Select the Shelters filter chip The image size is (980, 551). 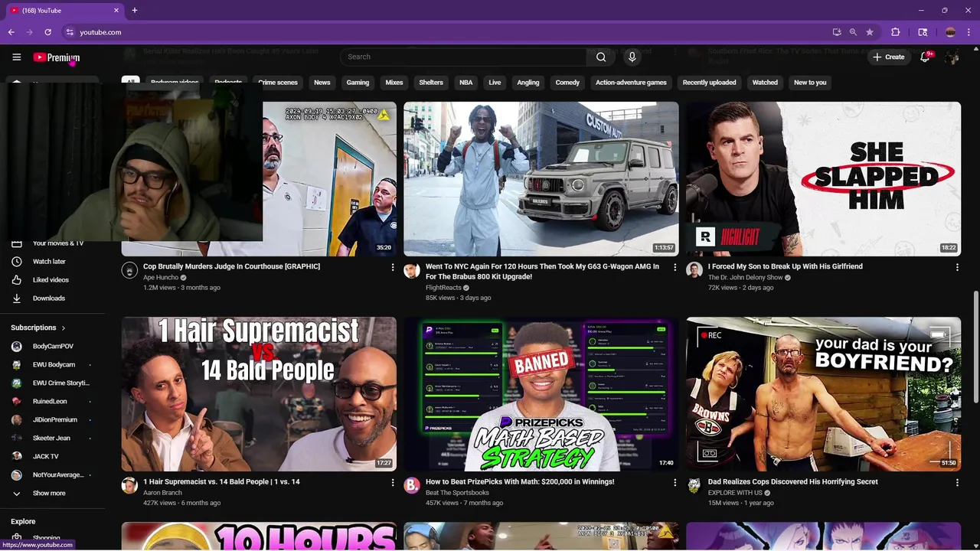(431, 83)
